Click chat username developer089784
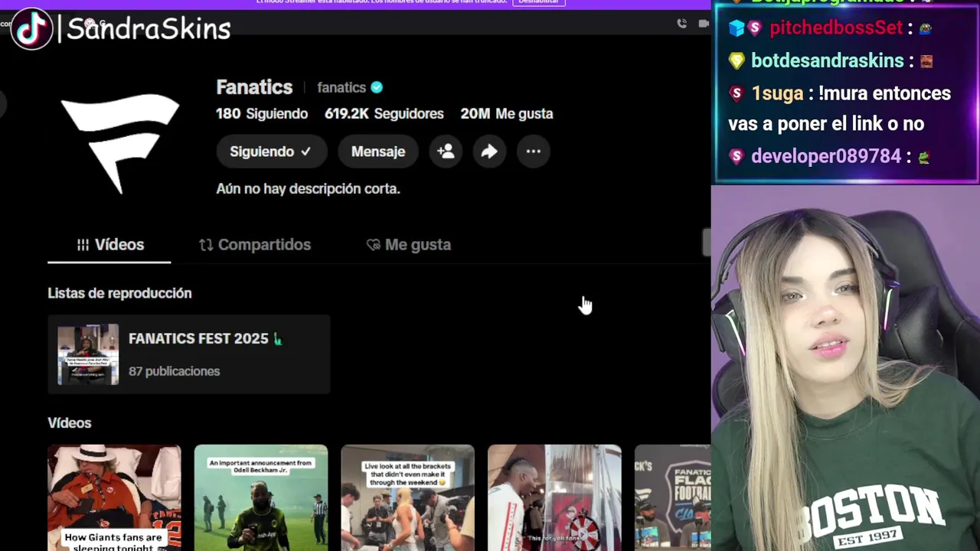 tap(826, 156)
